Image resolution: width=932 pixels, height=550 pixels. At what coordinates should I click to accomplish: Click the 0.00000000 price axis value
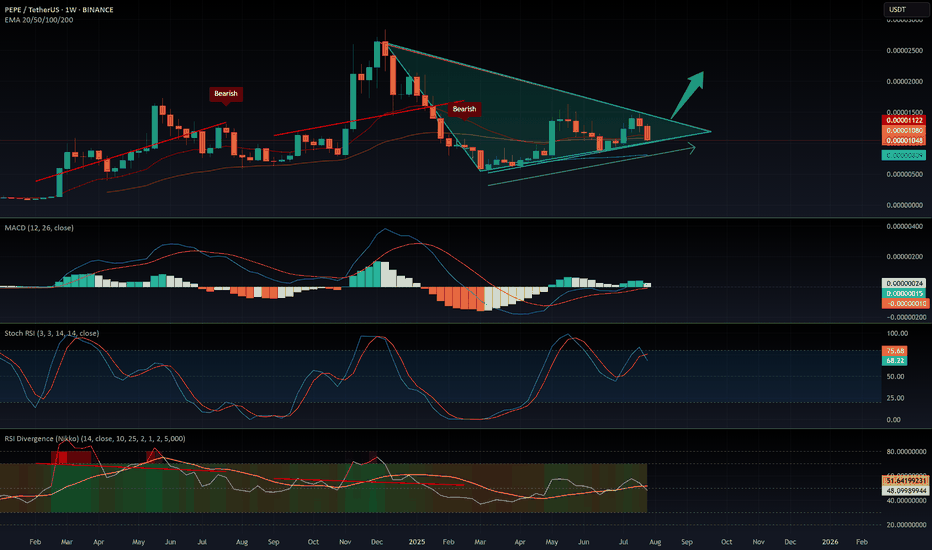point(905,205)
